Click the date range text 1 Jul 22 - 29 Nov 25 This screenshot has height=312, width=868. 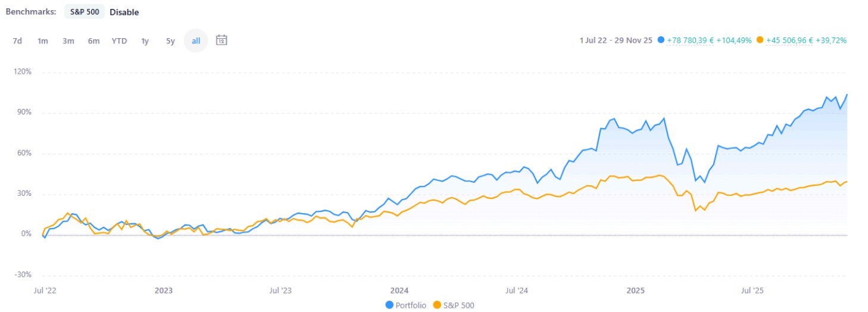click(616, 40)
